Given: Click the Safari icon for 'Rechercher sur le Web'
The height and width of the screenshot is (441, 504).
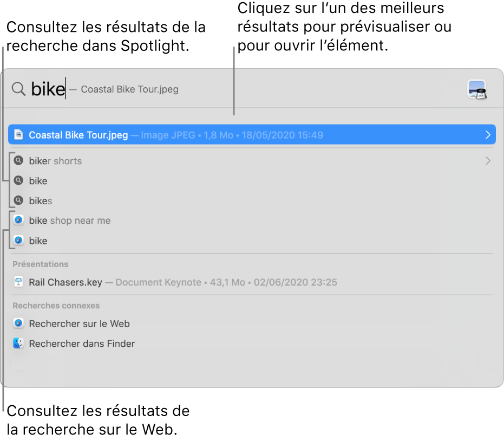Looking at the screenshot, I should coord(18,323).
